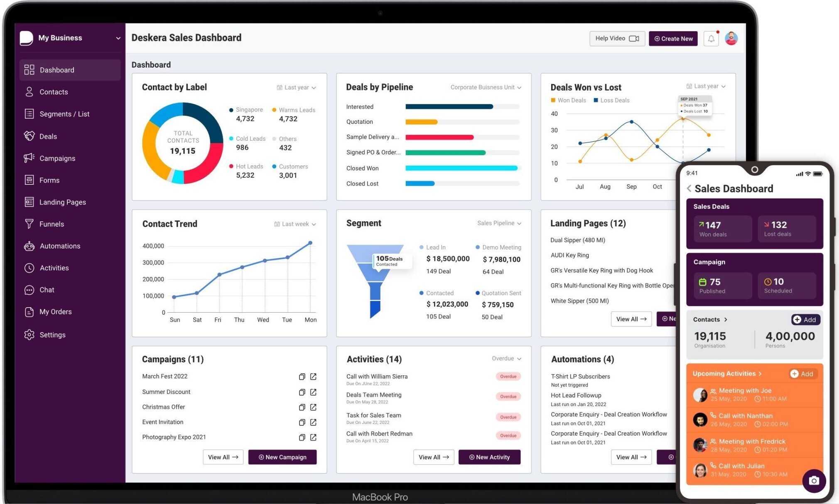Open Landing Pages in sidebar

click(62, 202)
